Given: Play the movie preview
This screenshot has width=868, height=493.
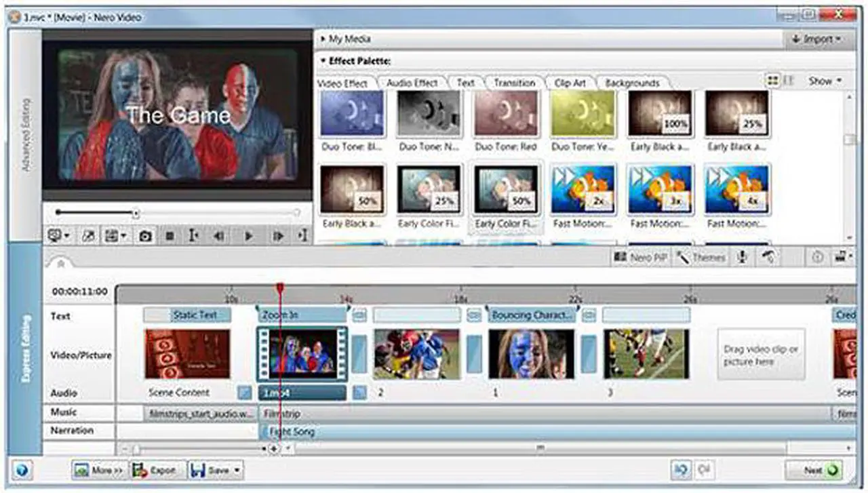Looking at the screenshot, I should [x=249, y=236].
